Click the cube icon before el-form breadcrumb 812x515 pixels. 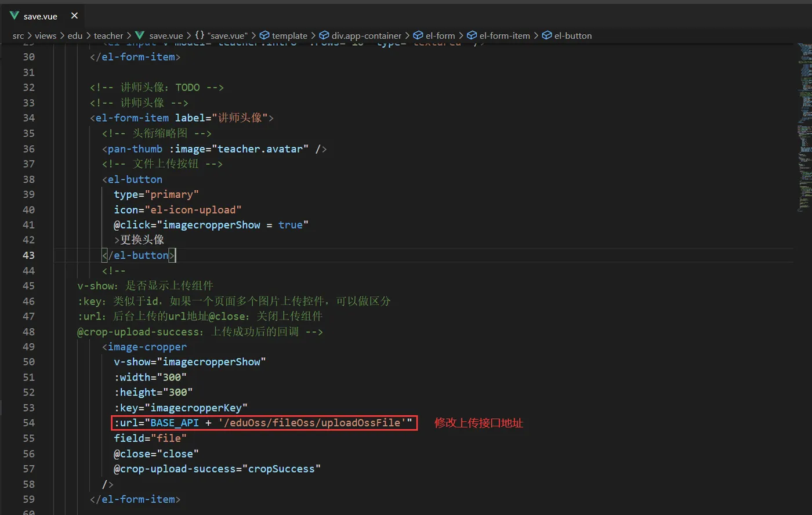418,36
